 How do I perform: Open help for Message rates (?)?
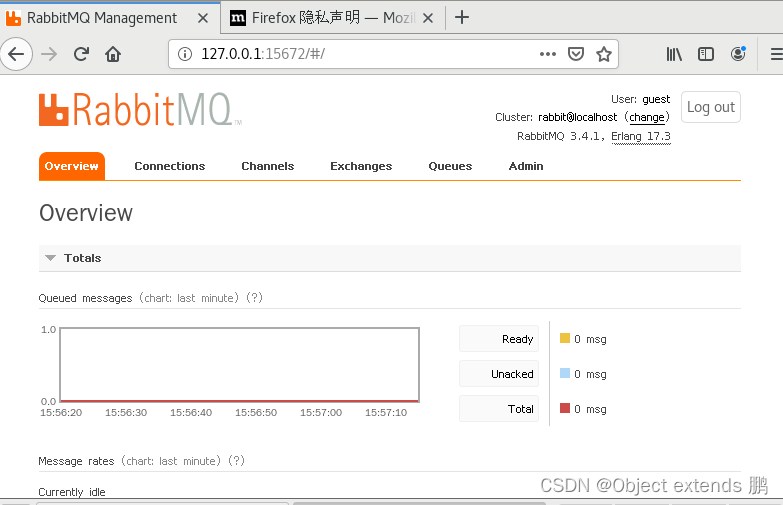pos(236,461)
